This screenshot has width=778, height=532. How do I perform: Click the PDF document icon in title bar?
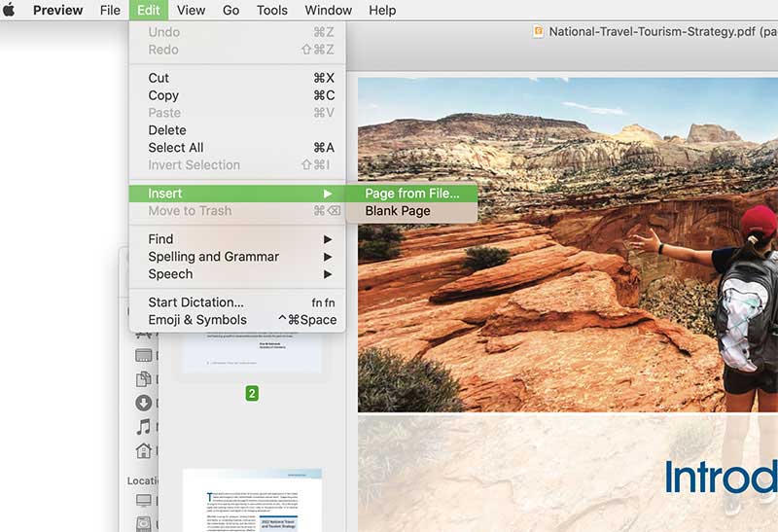coord(538,31)
